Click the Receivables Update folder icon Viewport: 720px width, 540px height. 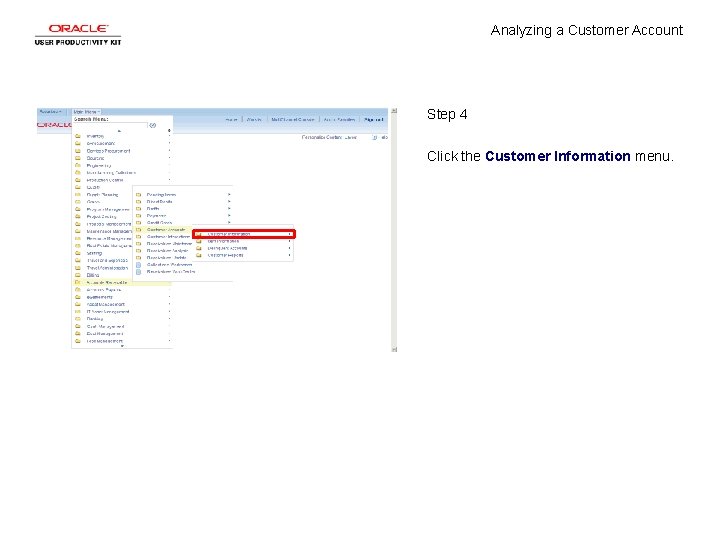139,258
